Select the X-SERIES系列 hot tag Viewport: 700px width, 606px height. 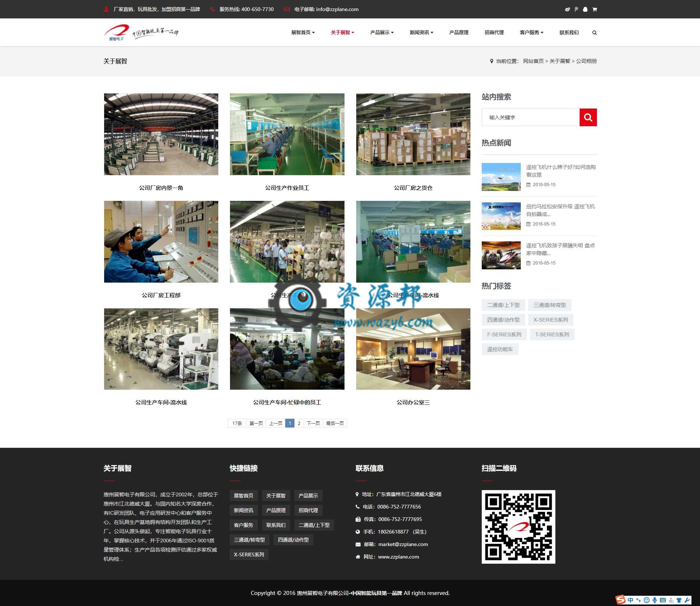[551, 320]
